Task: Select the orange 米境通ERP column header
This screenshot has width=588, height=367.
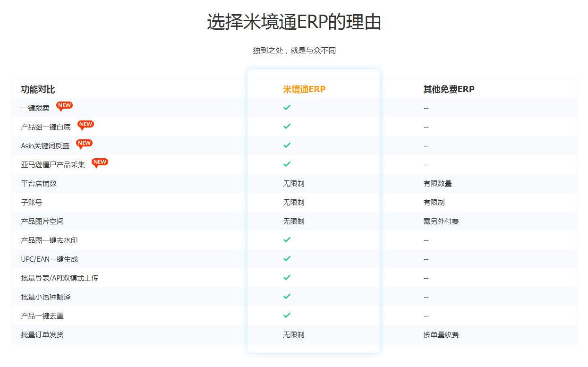Action: [304, 89]
